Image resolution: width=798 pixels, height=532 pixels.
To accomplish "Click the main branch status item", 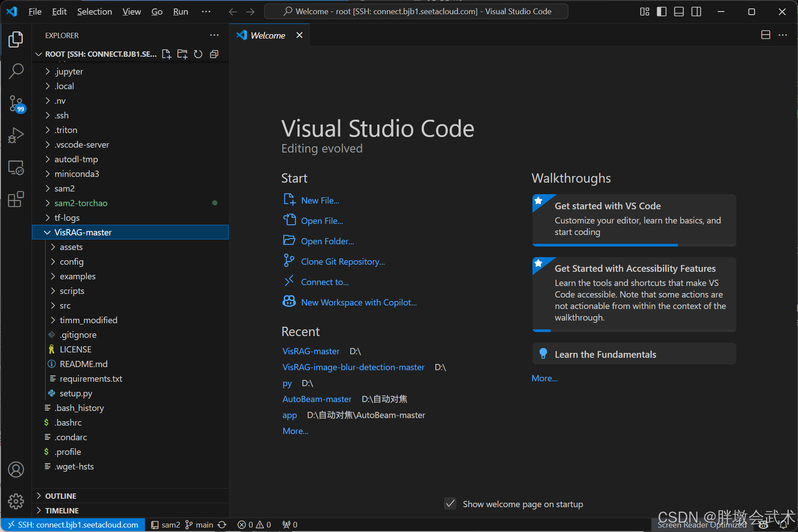I will point(199,525).
